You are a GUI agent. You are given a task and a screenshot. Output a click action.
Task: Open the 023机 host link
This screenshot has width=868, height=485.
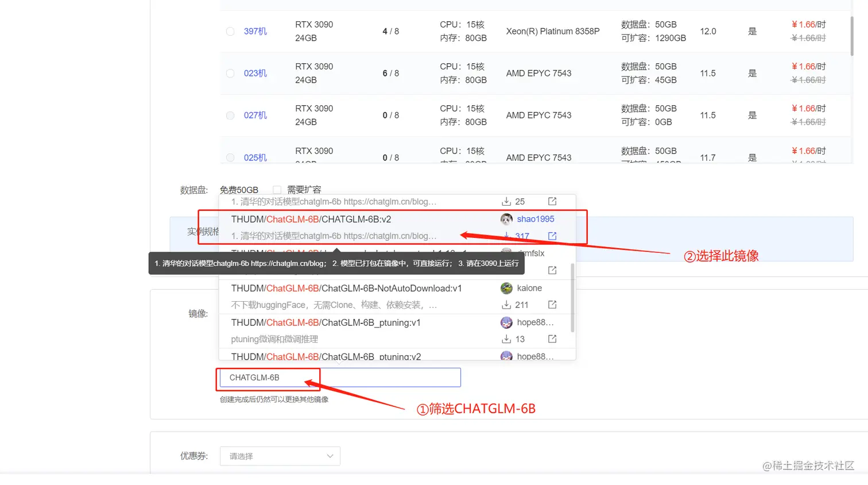(255, 74)
